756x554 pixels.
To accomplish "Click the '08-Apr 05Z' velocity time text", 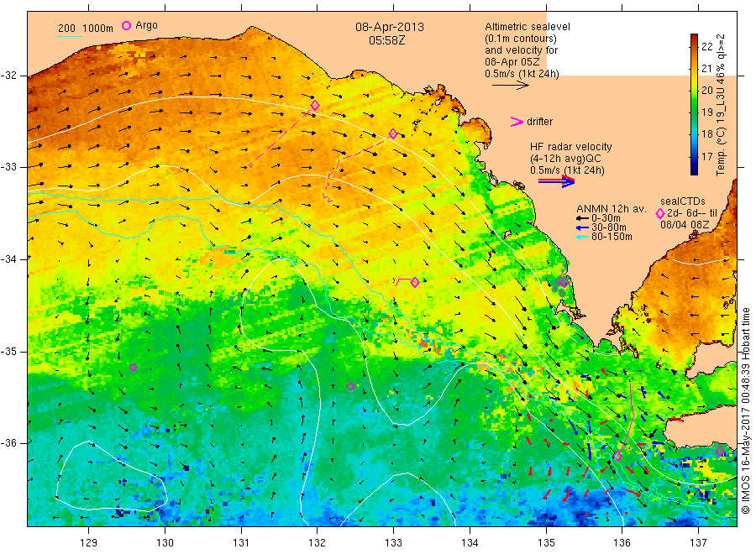I will point(512,61).
